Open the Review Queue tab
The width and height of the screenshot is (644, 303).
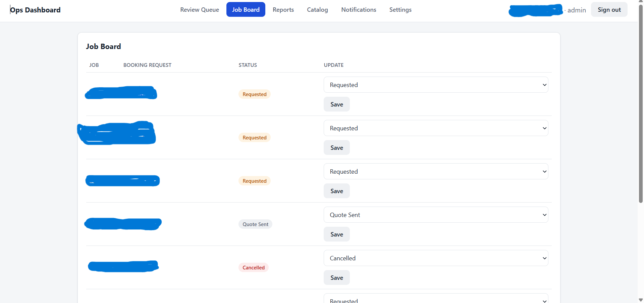pos(200,10)
